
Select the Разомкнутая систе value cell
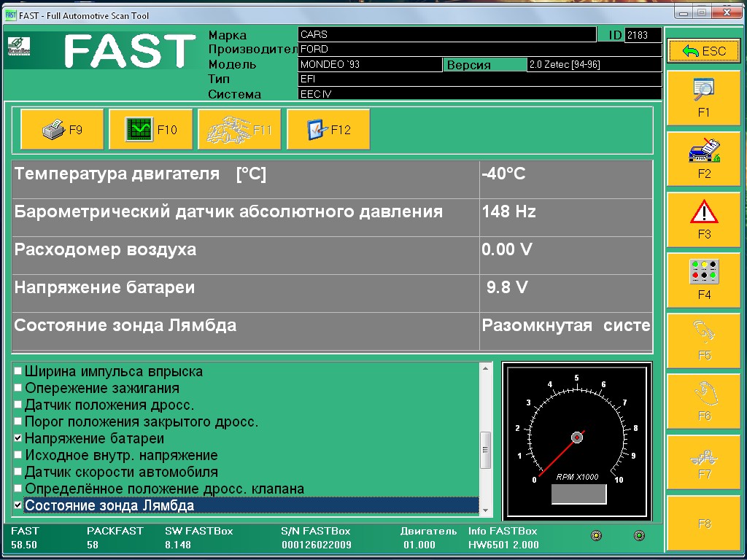point(566,332)
